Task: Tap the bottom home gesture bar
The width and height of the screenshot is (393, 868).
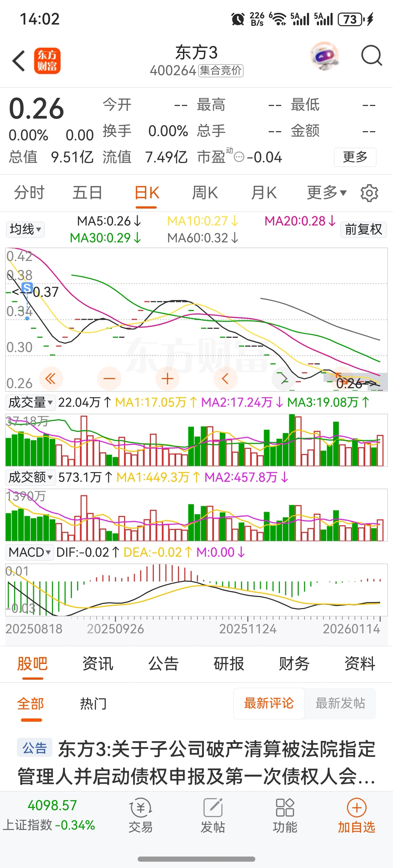Action: tap(196, 859)
